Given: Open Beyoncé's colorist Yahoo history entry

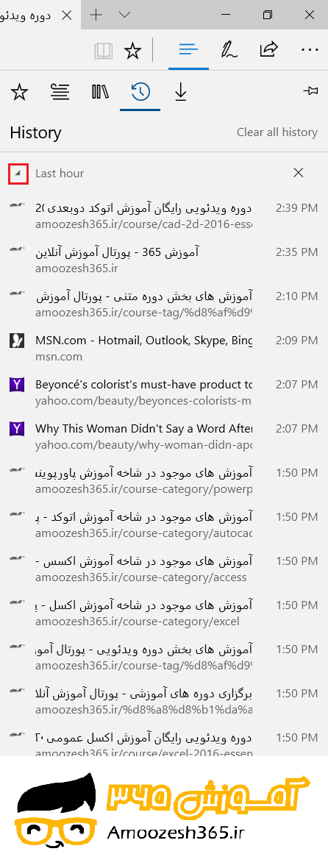Looking at the screenshot, I should (x=164, y=392).
